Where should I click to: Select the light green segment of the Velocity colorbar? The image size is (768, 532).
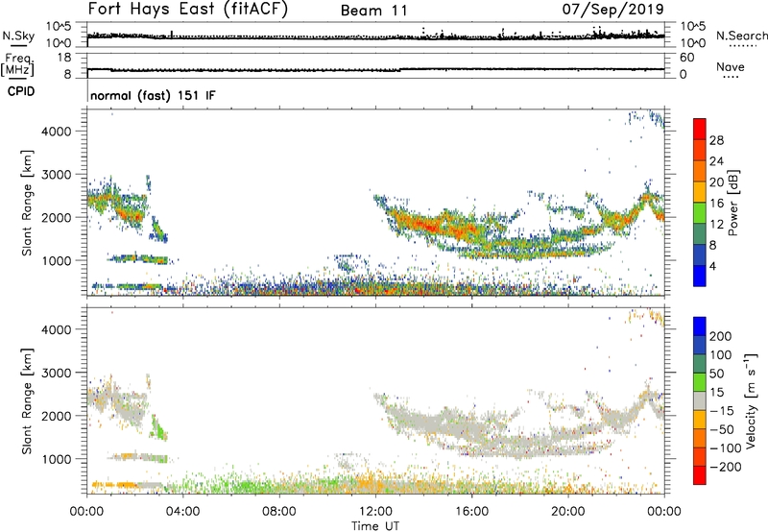(x=700, y=382)
